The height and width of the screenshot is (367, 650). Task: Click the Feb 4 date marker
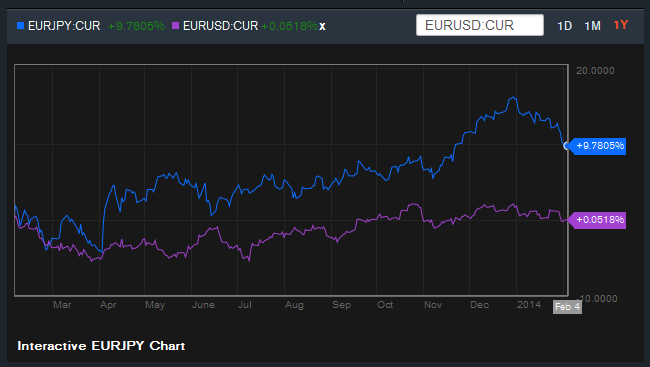click(x=567, y=307)
